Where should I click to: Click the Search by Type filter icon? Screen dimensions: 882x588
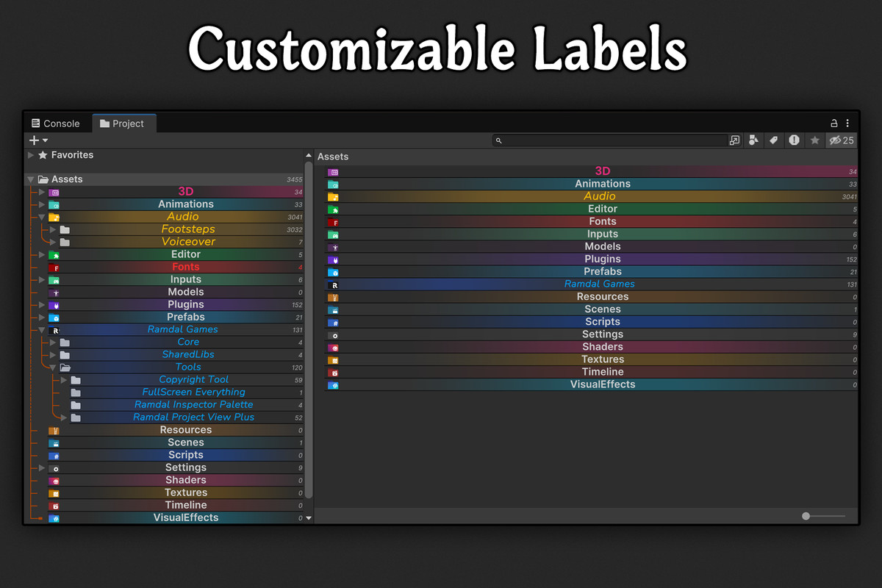coord(753,140)
